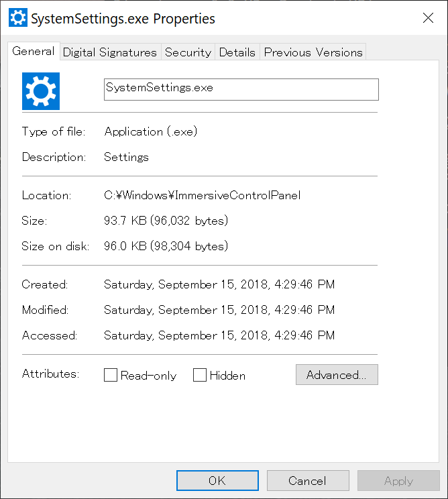The height and width of the screenshot is (499, 448).
Task: Click in the SystemSettings.exe filename field
Action: click(x=241, y=89)
